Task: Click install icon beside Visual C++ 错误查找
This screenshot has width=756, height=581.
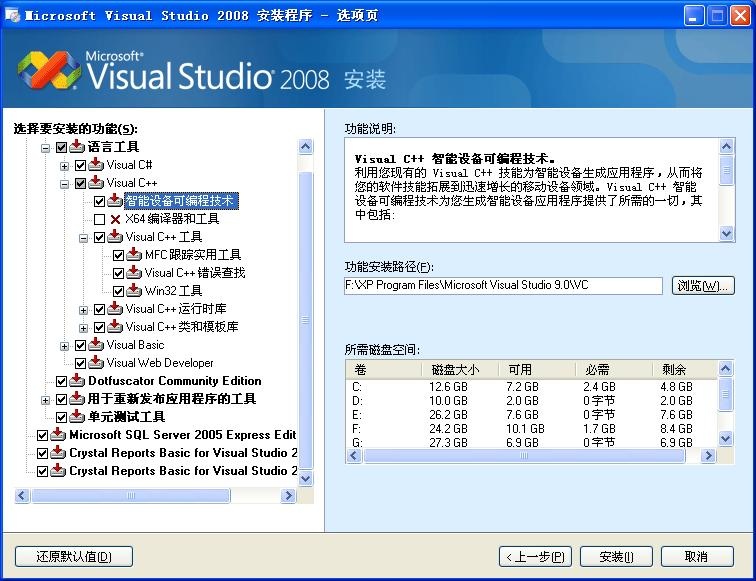Action: [x=134, y=273]
